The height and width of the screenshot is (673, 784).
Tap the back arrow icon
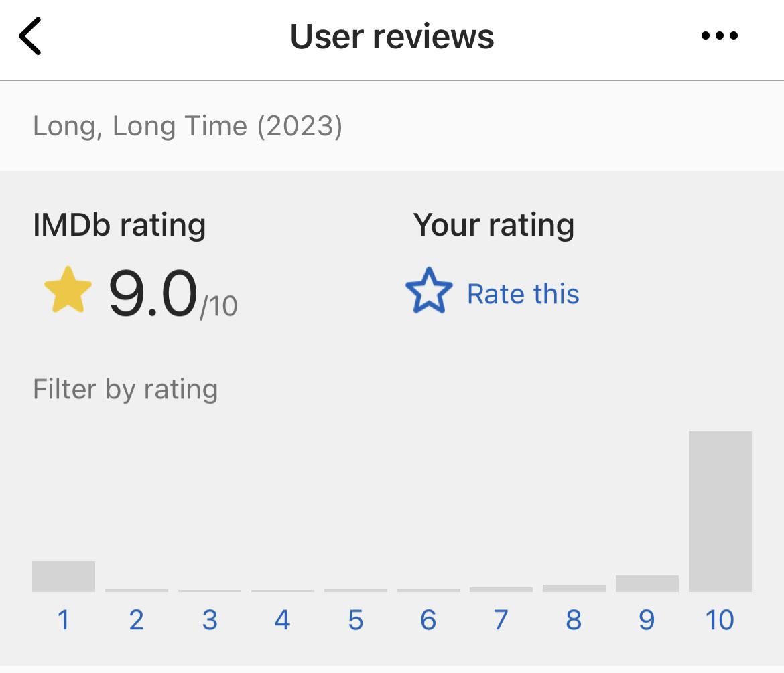pos(31,36)
